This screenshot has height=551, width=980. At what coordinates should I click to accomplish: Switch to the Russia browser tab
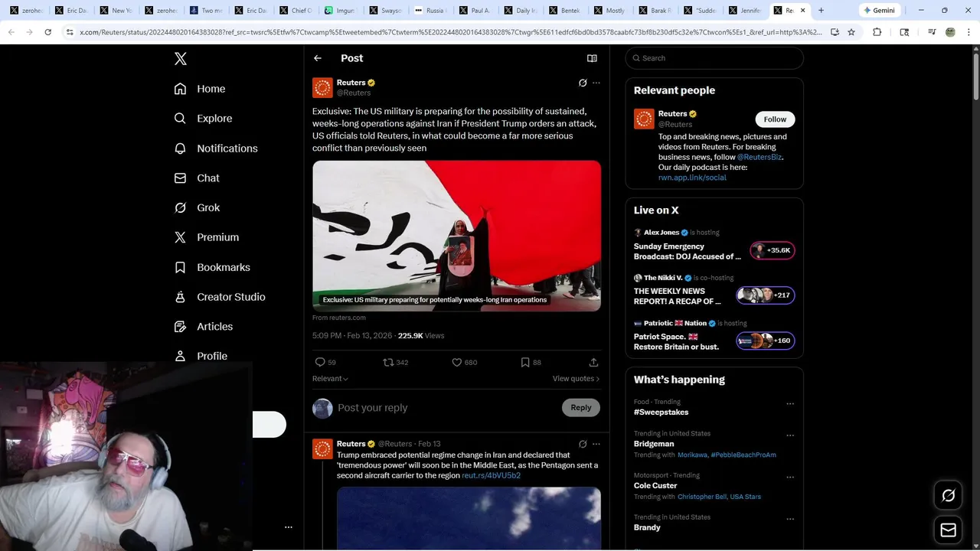pyautogui.click(x=430, y=11)
